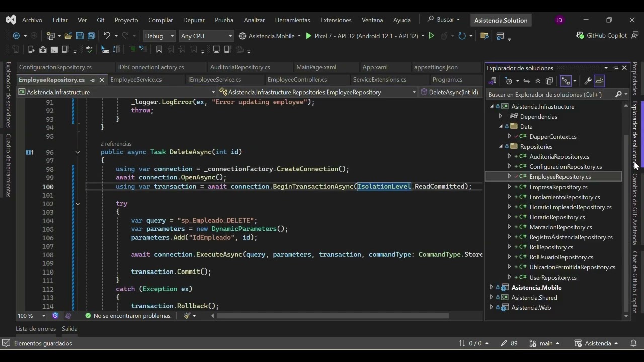Click the Toggle Bookmark icon in the toolbar
Viewport: 644px width, 362px height.
click(159, 49)
